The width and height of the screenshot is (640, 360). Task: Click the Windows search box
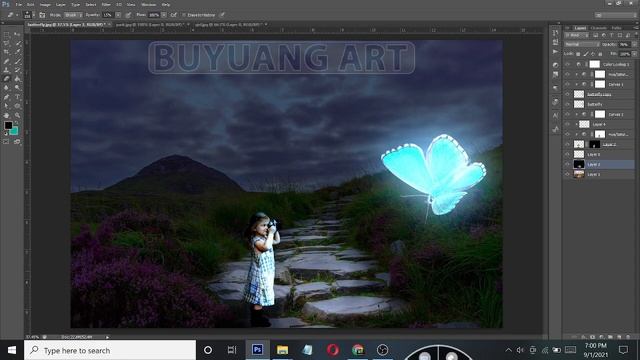point(110,350)
